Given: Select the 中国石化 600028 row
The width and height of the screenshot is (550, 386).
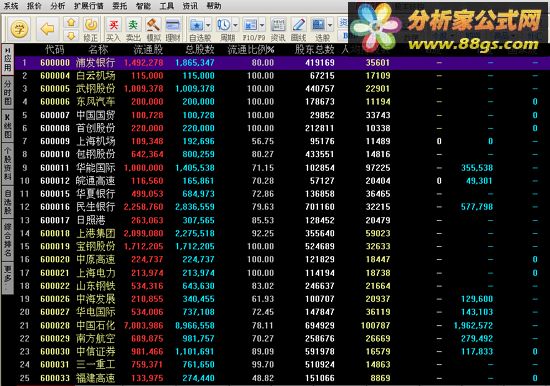Looking at the screenshot, I should 277,325.
